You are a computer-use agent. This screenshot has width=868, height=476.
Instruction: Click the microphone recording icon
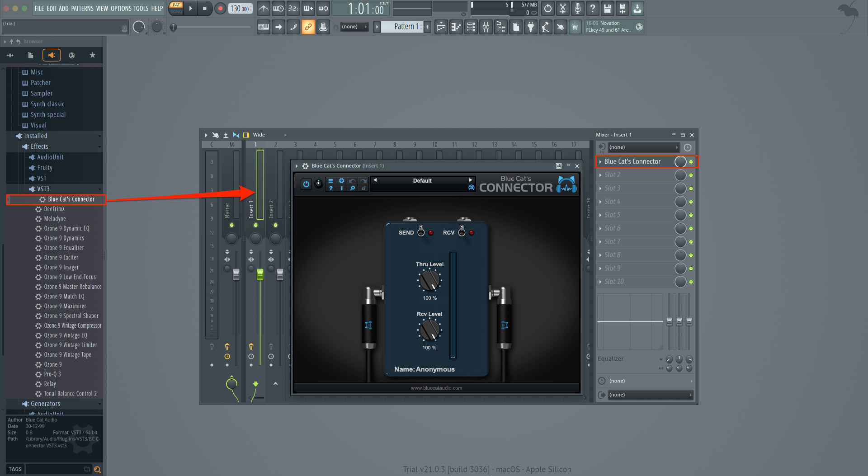tap(578, 9)
